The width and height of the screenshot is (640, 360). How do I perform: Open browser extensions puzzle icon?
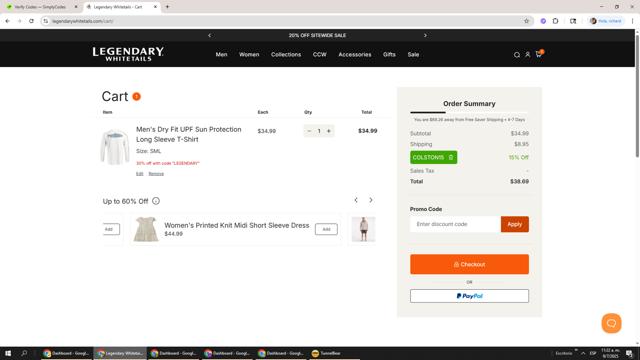tap(556, 21)
